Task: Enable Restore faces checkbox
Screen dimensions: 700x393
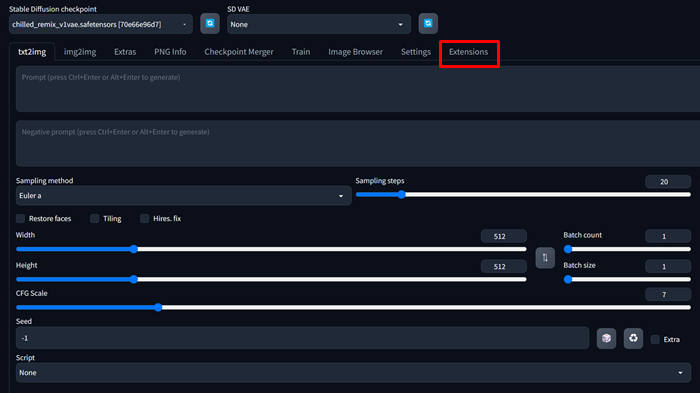Action: (21, 218)
